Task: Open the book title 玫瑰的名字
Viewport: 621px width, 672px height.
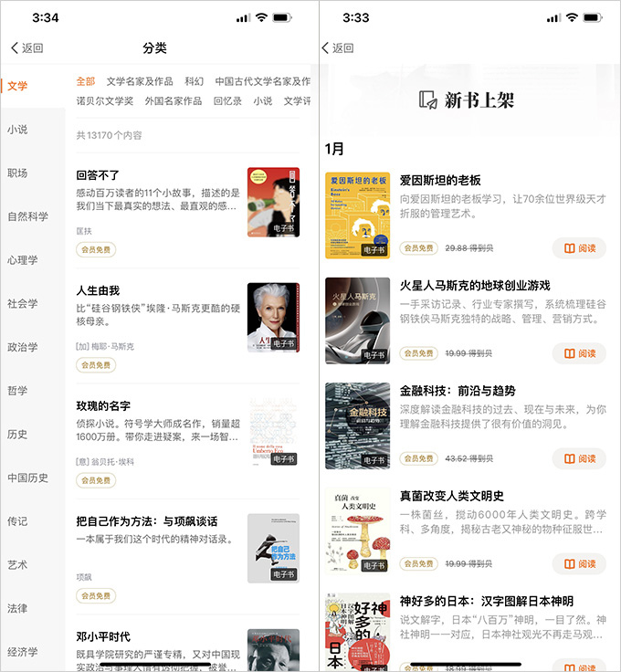Action: (x=103, y=406)
